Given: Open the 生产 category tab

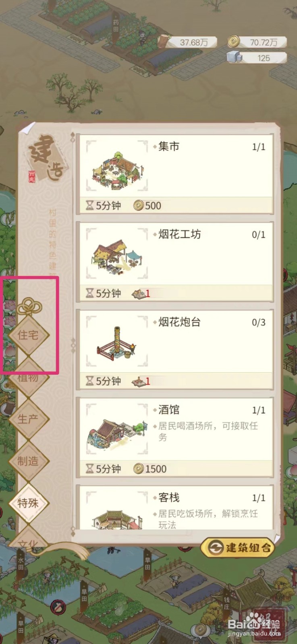Looking at the screenshot, I should click(28, 419).
